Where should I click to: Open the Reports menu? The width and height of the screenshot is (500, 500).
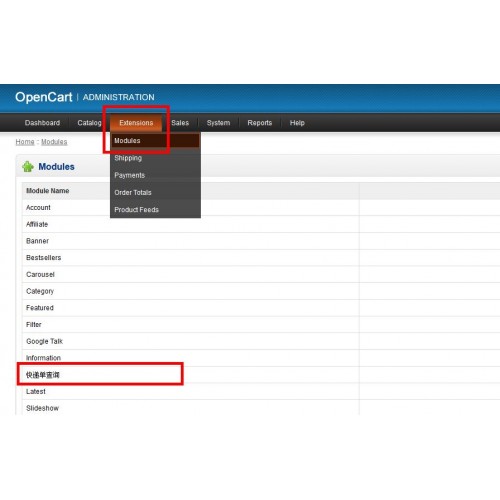tap(260, 123)
